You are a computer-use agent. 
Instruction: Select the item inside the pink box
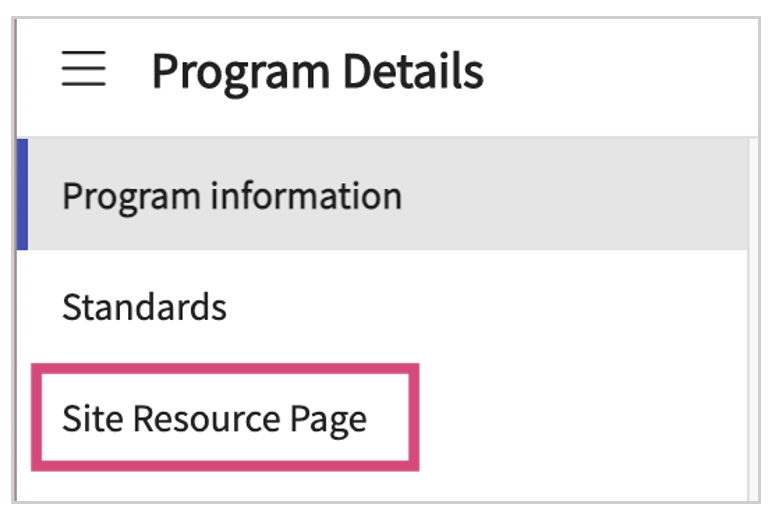(214, 419)
